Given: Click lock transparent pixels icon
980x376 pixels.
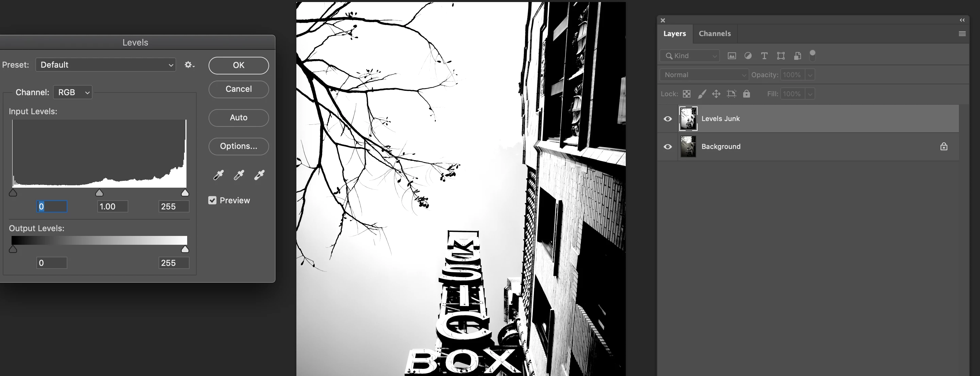Looking at the screenshot, I should pos(687,94).
